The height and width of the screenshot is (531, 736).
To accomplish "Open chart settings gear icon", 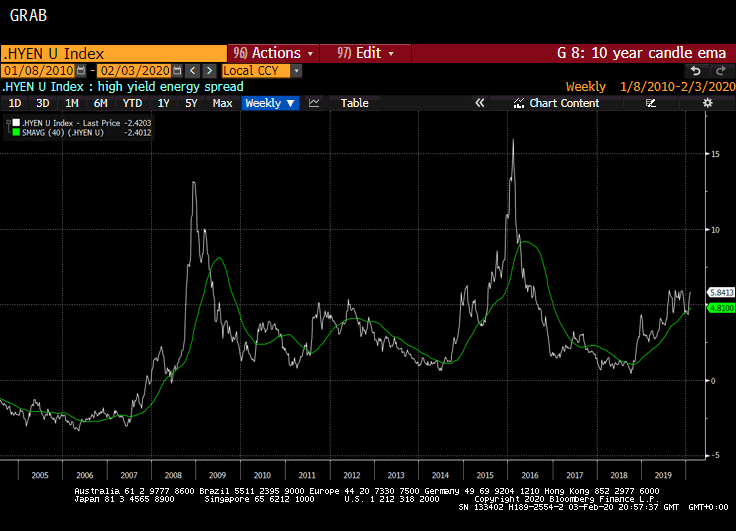I will coord(707,103).
